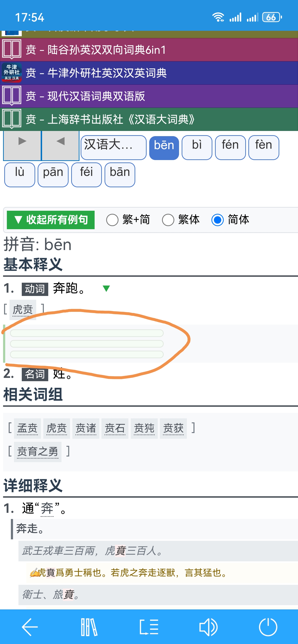Open the dictionary library bookshelf icon
Image resolution: width=298 pixels, height=644 pixels.
coord(89,626)
